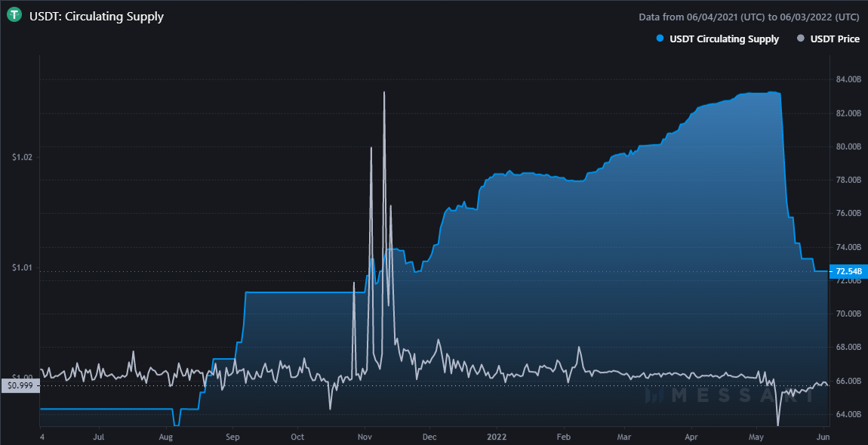Toggle the USDT Price series label
This screenshot has height=445, width=868.
[x=835, y=39]
